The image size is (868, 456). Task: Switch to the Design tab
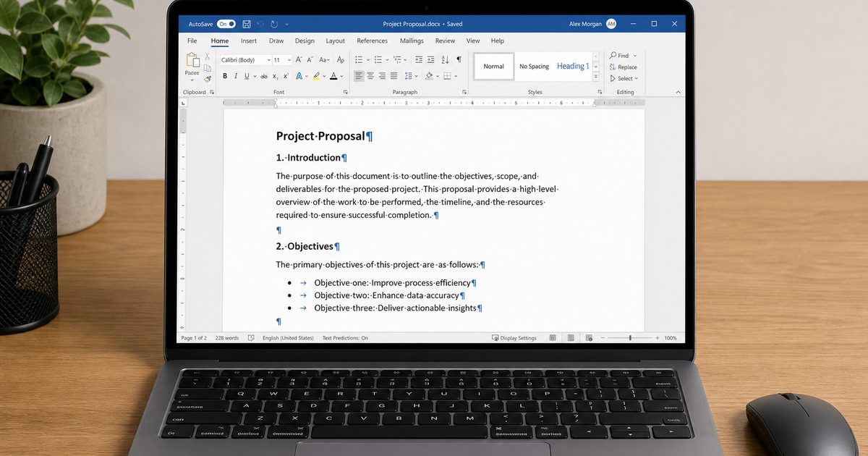[305, 41]
